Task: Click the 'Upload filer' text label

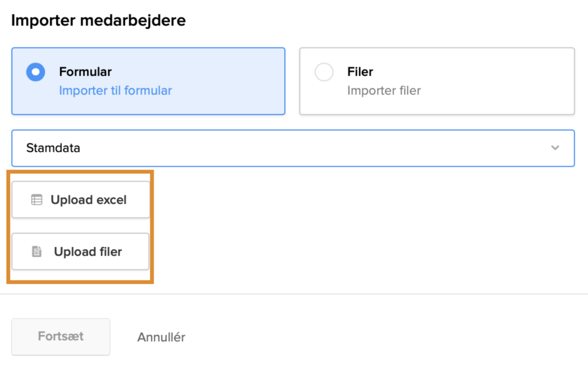Action: (88, 252)
